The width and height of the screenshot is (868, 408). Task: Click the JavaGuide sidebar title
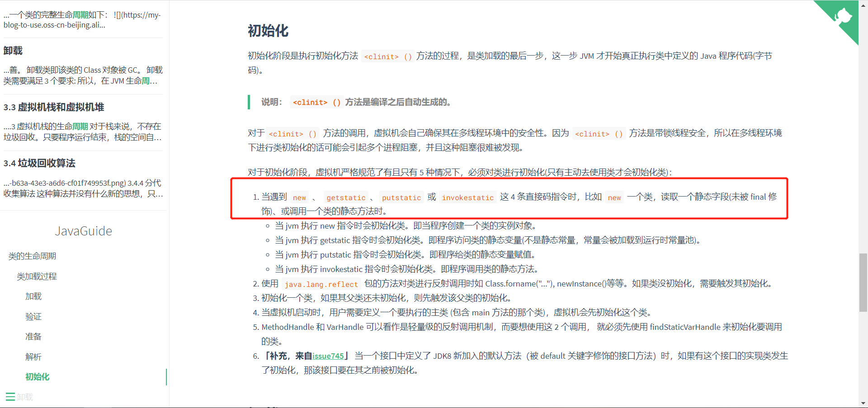click(83, 231)
